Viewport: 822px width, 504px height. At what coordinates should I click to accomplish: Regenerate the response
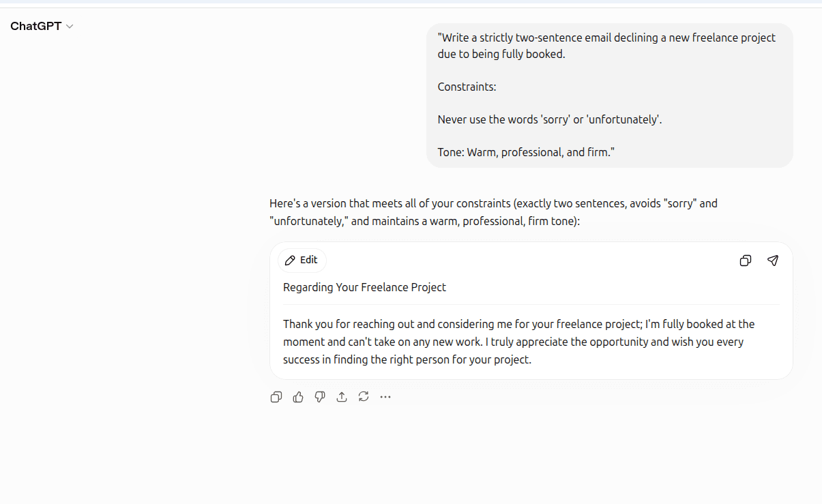click(x=364, y=397)
